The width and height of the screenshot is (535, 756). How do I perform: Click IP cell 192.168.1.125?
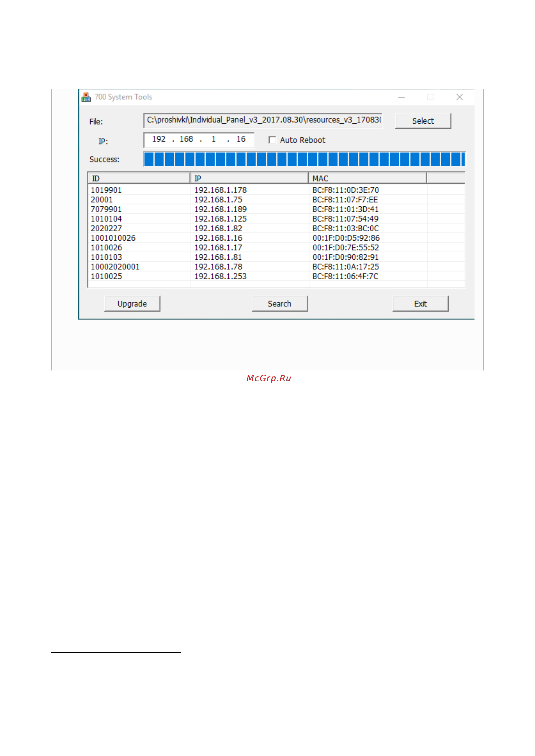pyautogui.click(x=221, y=219)
